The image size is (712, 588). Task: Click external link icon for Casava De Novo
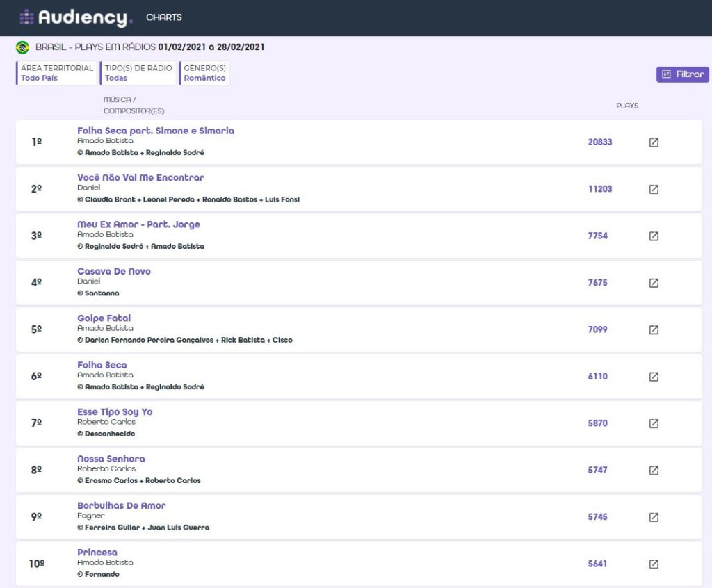click(x=654, y=283)
